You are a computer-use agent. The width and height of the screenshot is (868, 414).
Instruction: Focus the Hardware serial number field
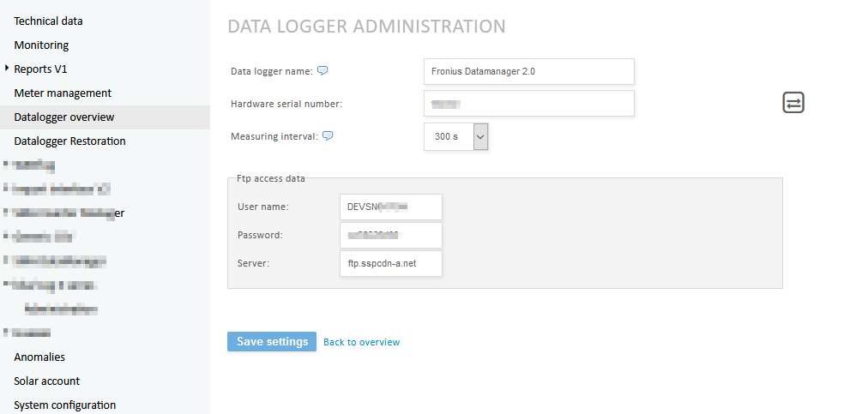coord(528,104)
